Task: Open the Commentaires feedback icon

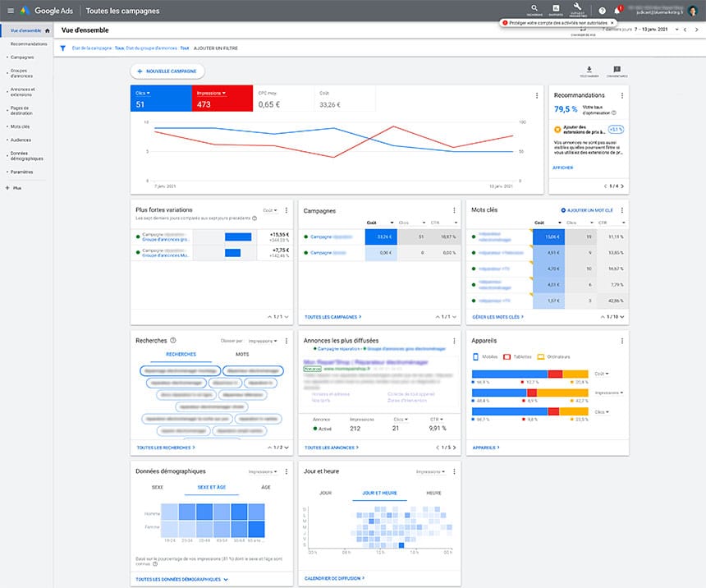Action: point(617,71)
